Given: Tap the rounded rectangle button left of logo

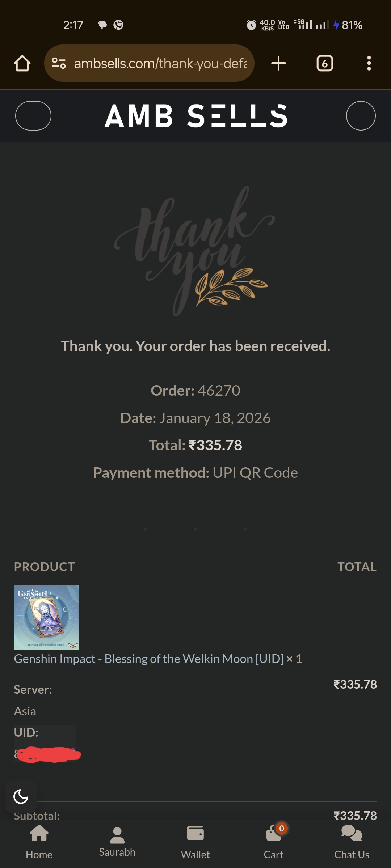Looking at the screenshot, I should click(33, 116).
